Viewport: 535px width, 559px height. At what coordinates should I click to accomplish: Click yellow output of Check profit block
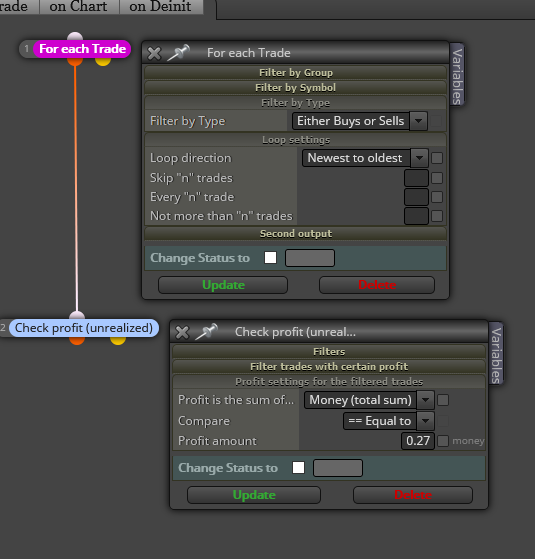pos(118,340)
